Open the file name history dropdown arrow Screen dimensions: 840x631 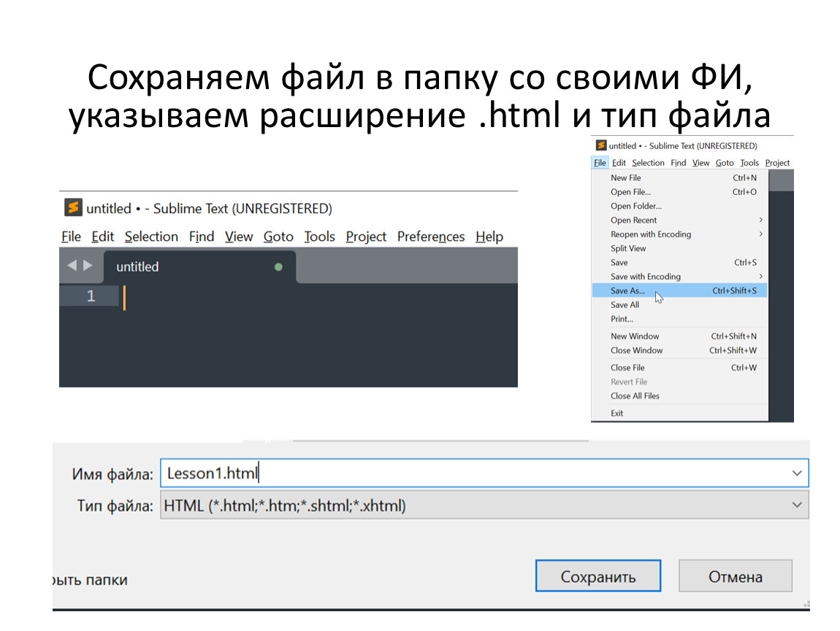pyautogui.click(x=797, y=473)
